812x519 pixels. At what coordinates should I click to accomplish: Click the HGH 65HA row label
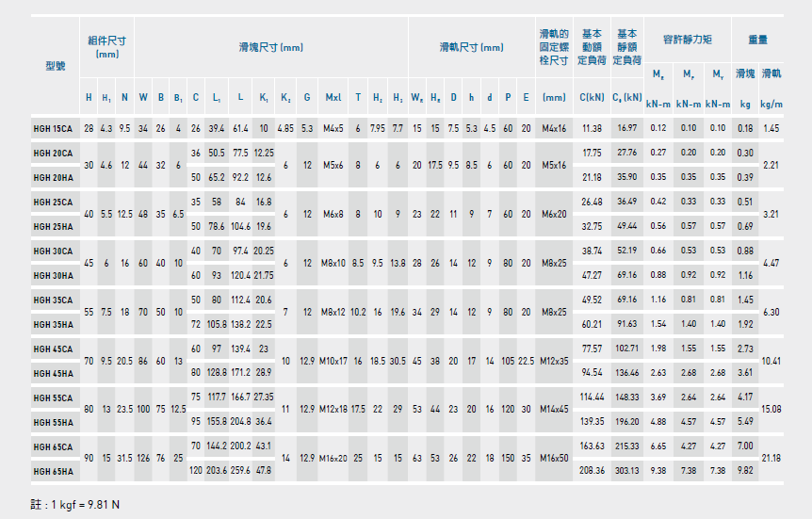point(55,471)
